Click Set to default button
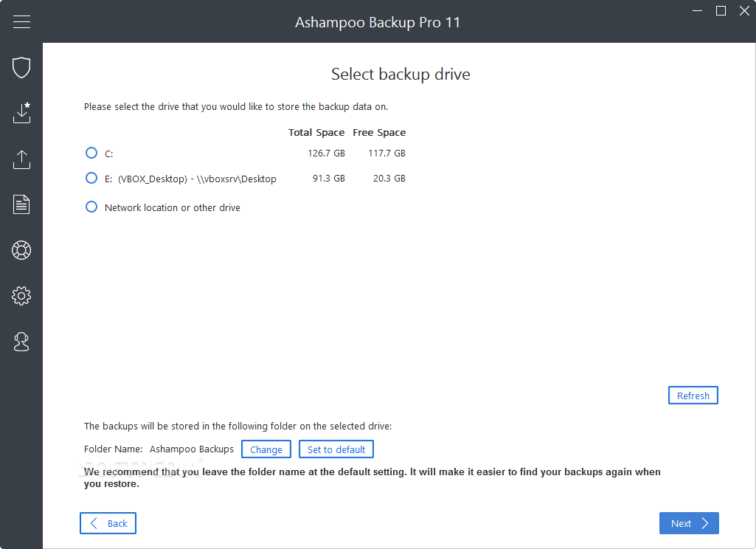Image resolution: width=756 pixels, height=549 pixels. [x=336, y=449]
